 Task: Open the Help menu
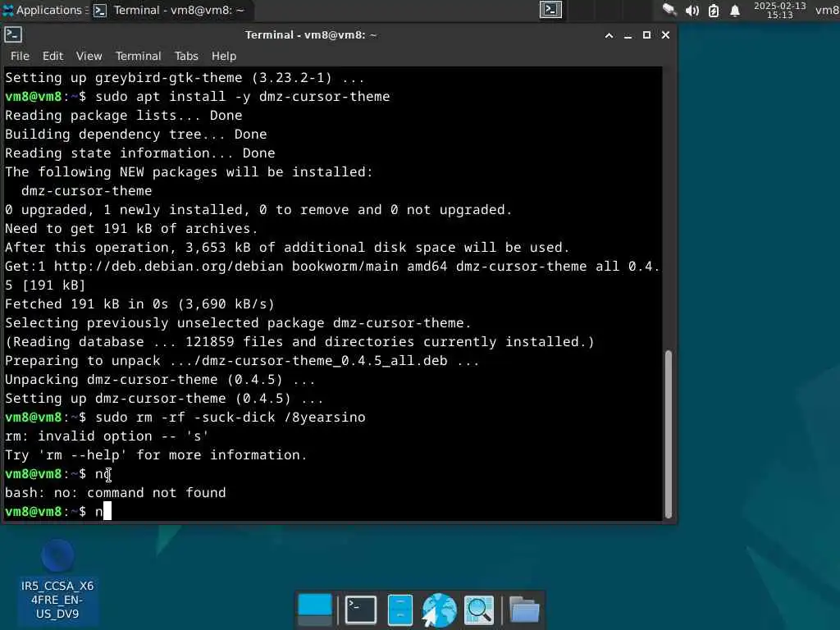pos(224,56)
